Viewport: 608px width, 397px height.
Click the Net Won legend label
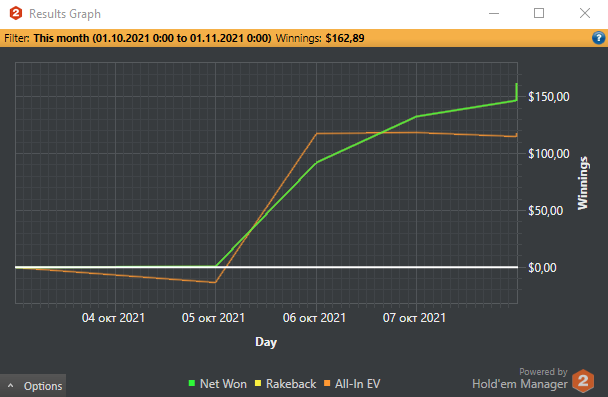[223, 384]
